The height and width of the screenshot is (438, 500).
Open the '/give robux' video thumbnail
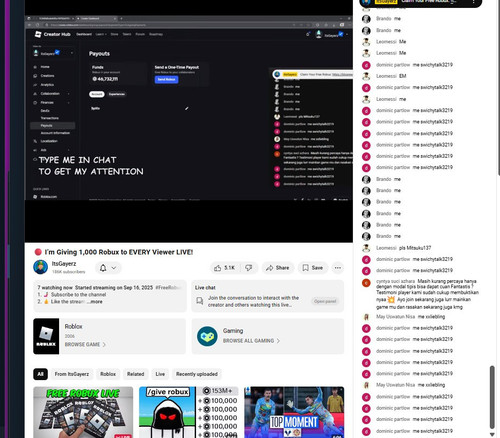pos(189,412)
